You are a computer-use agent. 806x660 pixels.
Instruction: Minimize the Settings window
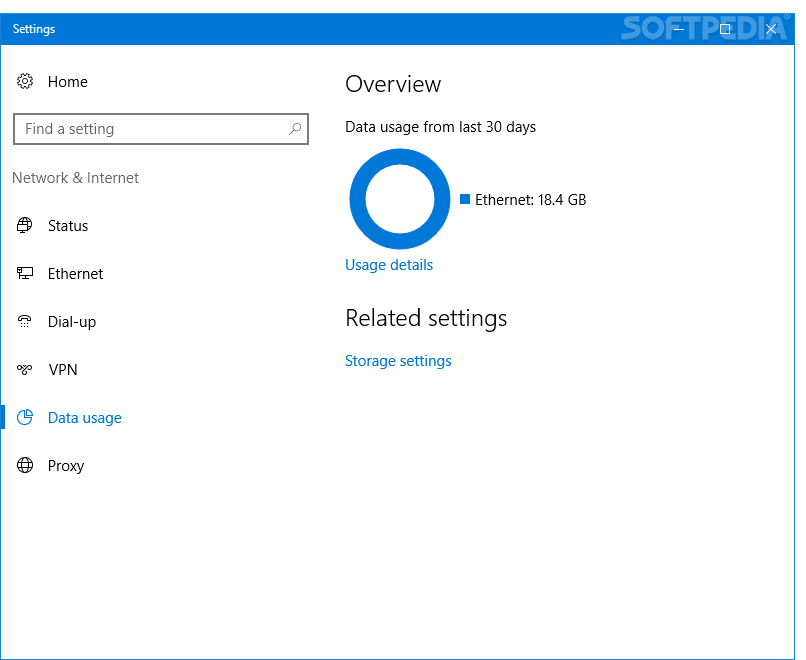679,29
